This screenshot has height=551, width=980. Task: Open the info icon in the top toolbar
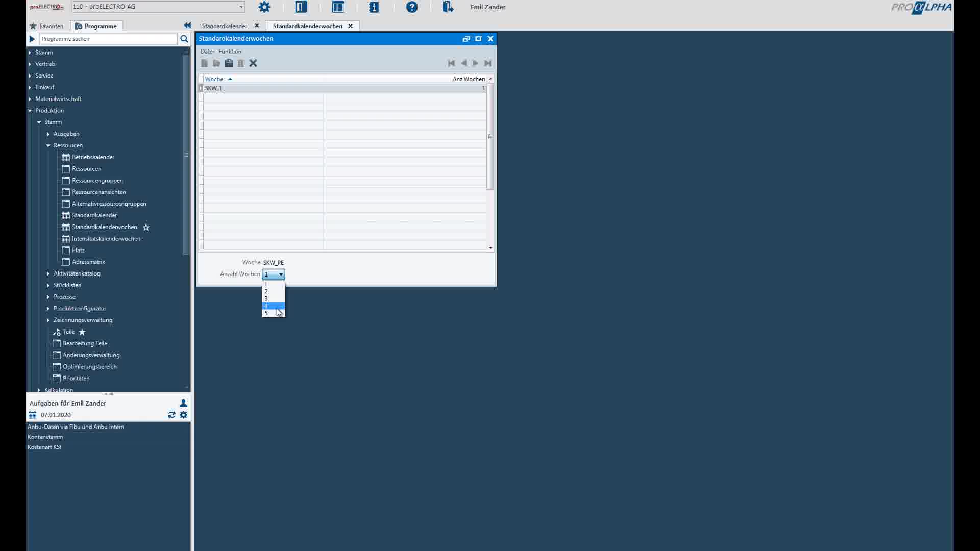(374, 7)
